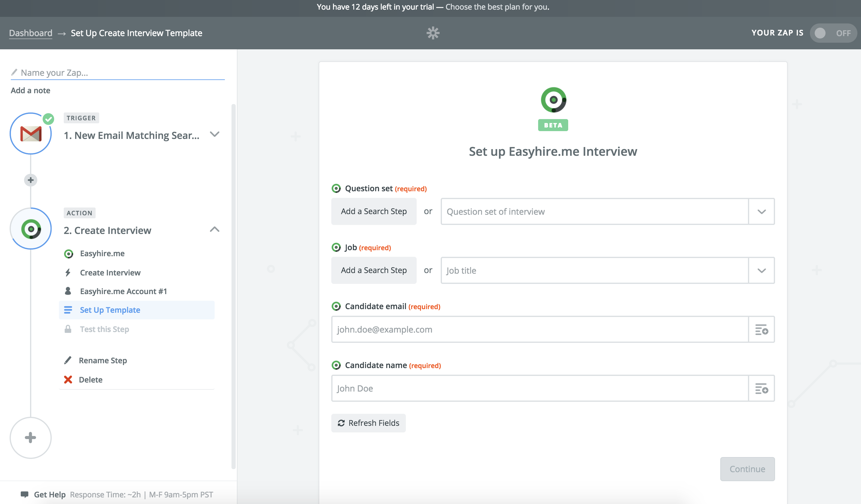
Task: Open the Question set dropdown
Action: pos(761,211)
